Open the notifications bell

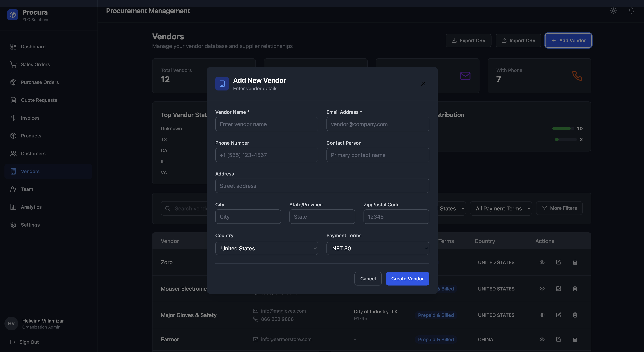click(631, 11)
